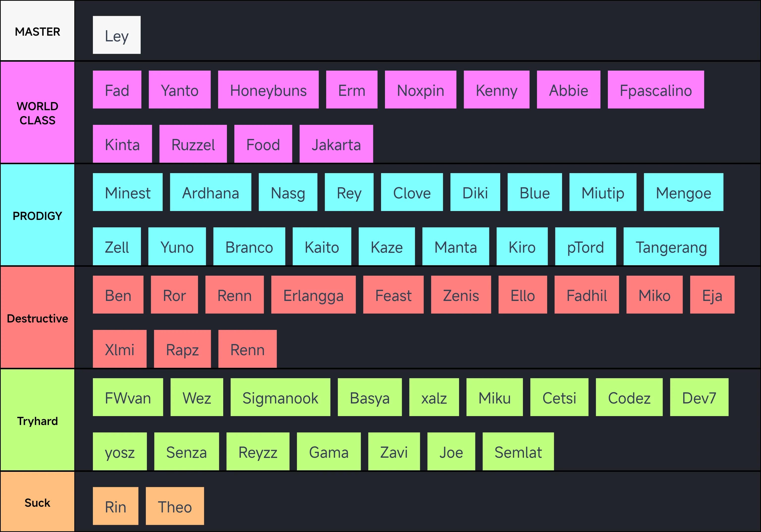Select the Theo tile
Viewport: 761px width, 532px height.
pos(175,506)
